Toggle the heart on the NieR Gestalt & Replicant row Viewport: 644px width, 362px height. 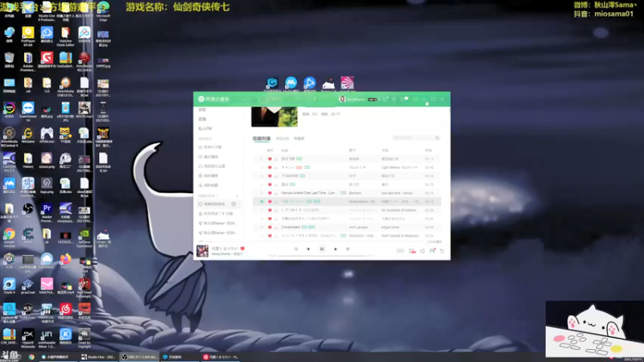coord(270,236)
